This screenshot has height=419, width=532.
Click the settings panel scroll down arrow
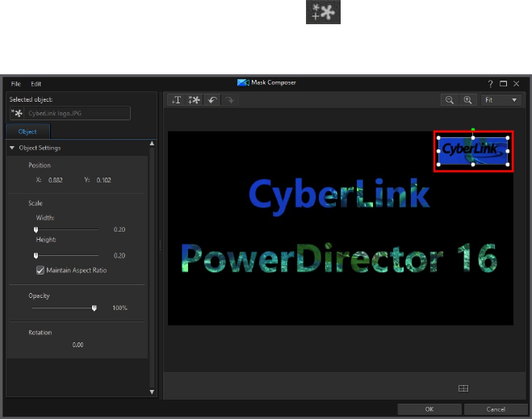pyautogui.click(x=152, y=392)
